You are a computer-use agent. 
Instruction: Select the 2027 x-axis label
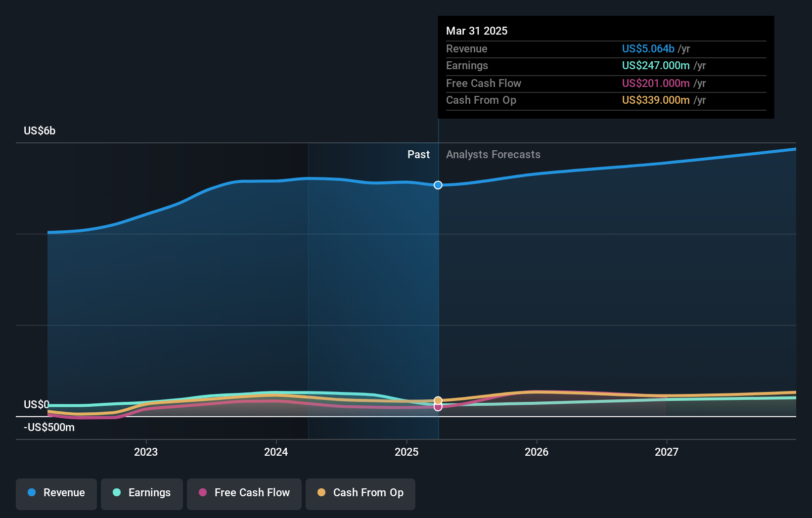(667, 452)
